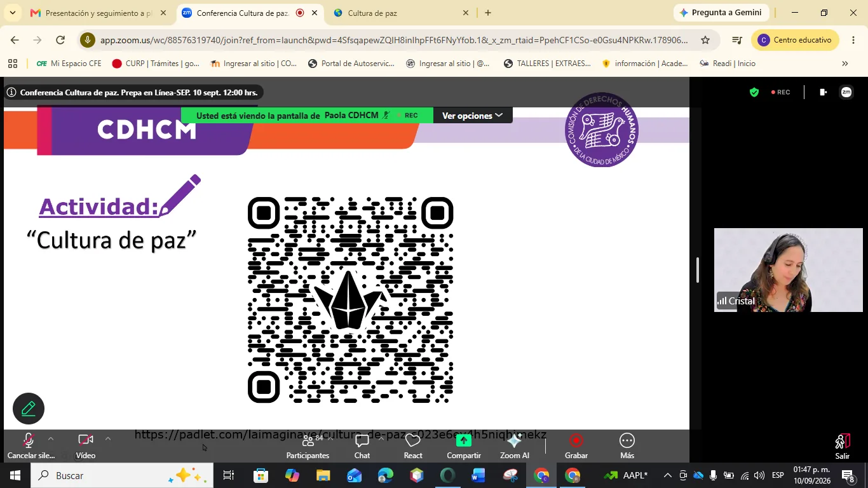868x488 pixels.
Task: Turn on camera with Vídeo button
Action: [86, 445]
